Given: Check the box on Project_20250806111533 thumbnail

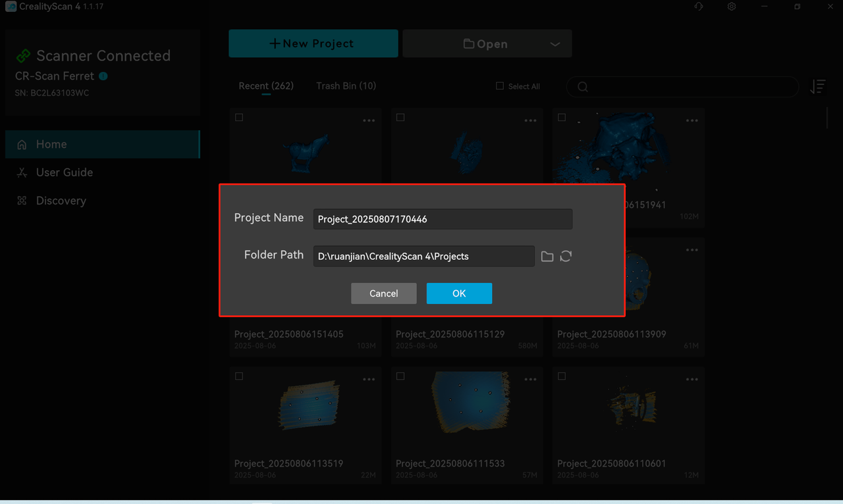Looking at the screenshot, I should (400, 376).
